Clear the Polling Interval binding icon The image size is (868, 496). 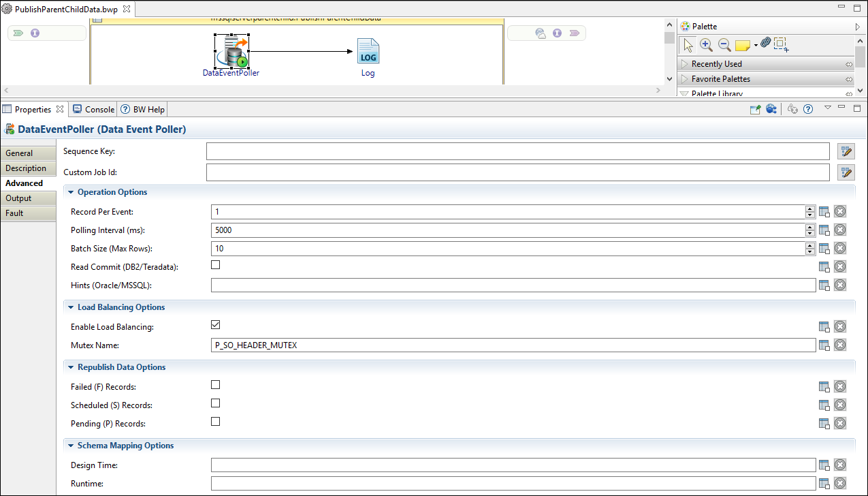point(840,230)
